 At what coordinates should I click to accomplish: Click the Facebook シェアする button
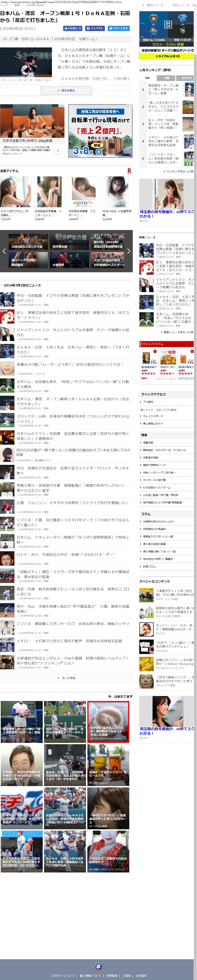point(95,28)
